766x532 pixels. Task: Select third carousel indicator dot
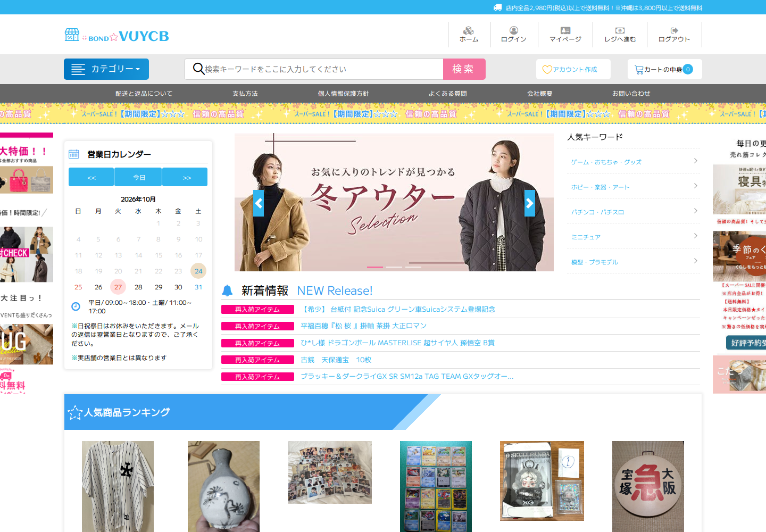[413, 267]
